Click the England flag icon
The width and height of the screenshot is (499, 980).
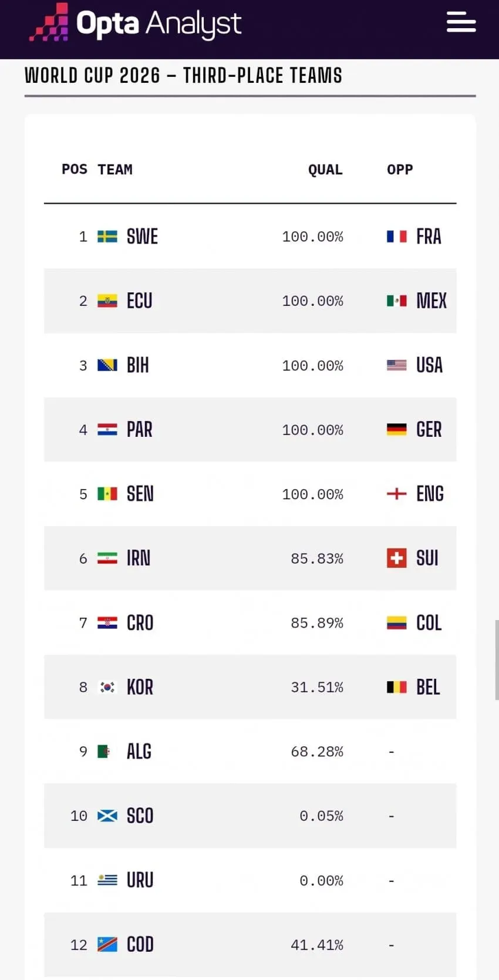[397, 494]
